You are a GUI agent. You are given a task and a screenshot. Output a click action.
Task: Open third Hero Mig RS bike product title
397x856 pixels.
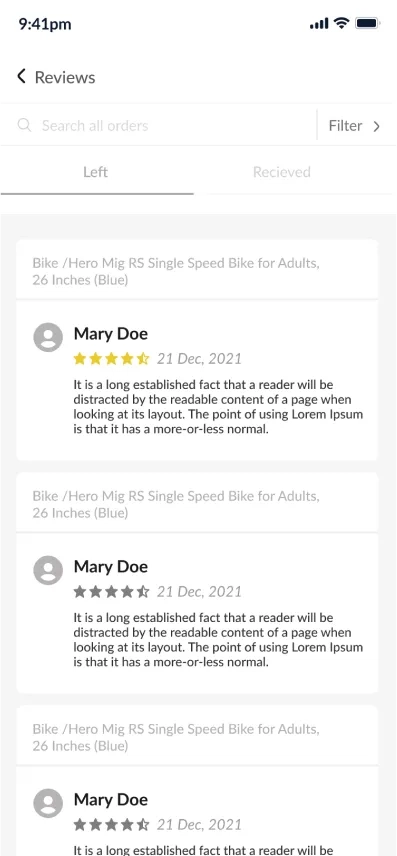[176, 737]
